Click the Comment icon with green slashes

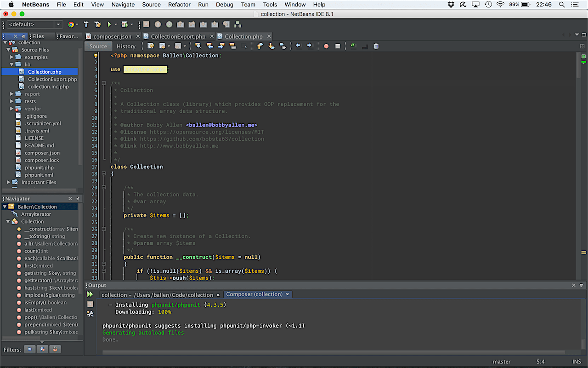point(353,46)
